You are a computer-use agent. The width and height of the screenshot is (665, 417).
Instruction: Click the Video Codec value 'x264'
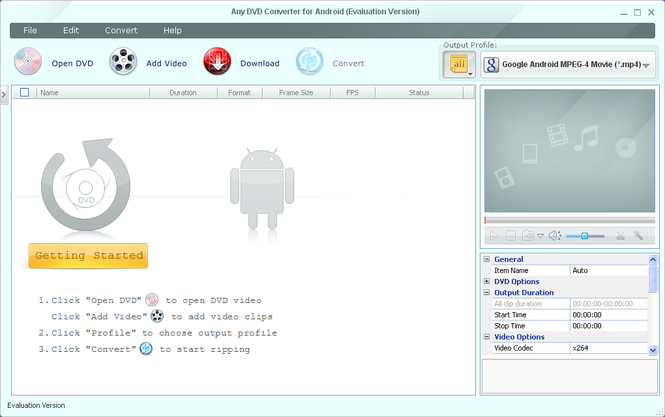(x=609, y=348)
